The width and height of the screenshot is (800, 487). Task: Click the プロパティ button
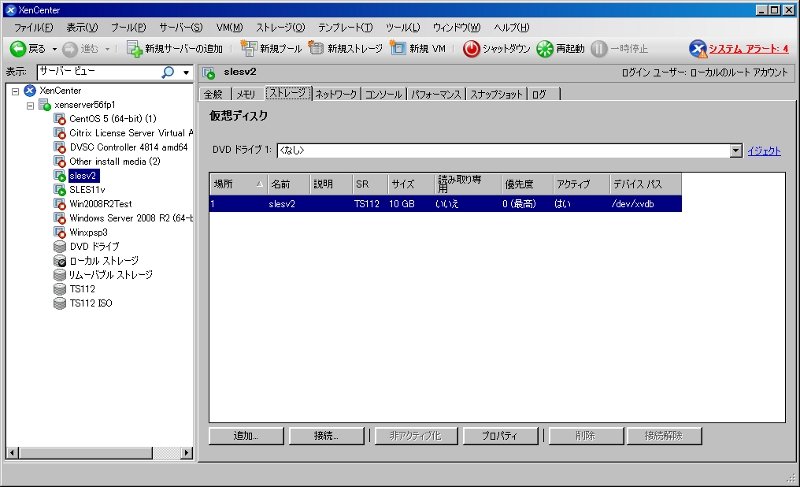[x=500, y=436]
